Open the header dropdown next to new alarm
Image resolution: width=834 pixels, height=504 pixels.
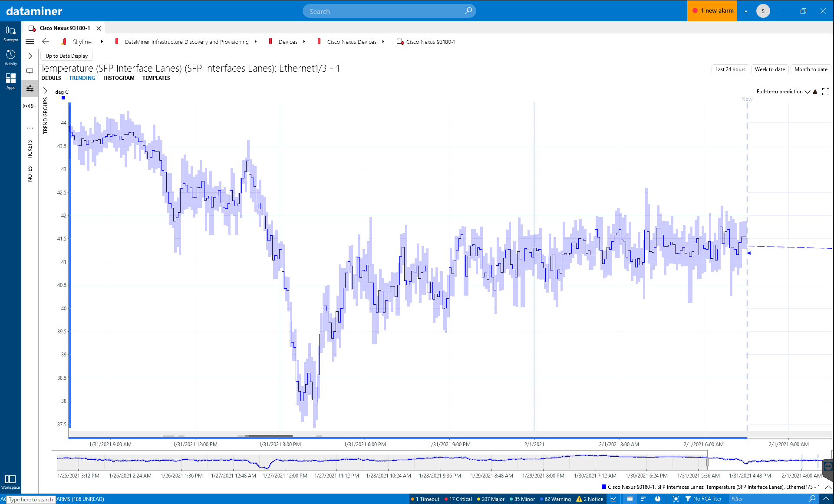tap(746, 11)
